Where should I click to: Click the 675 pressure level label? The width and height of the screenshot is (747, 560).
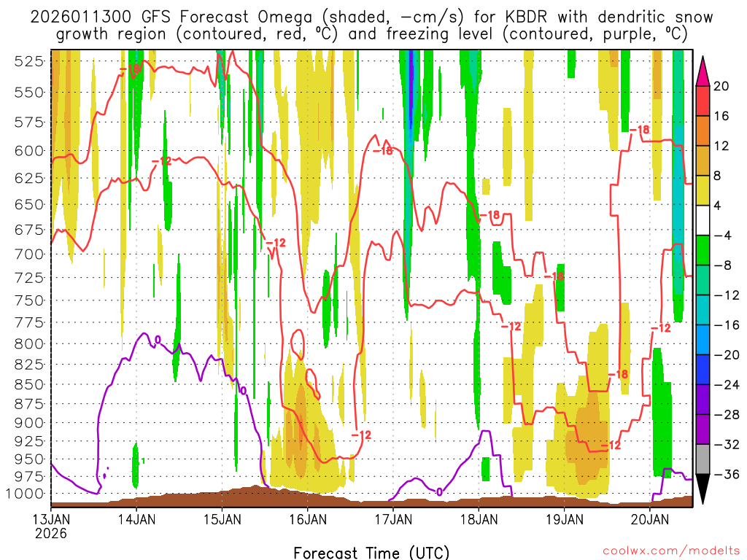click(x=28, y=230)
